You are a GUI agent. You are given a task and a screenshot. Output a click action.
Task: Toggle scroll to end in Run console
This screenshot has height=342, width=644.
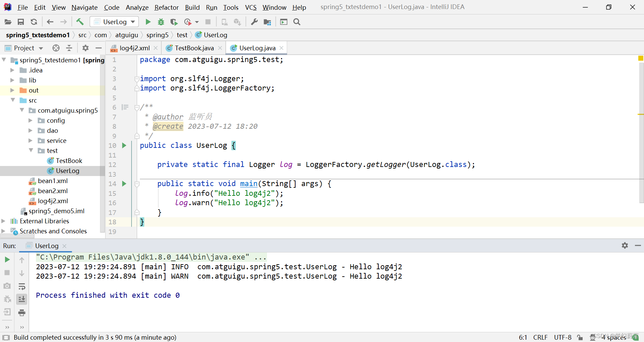pyautogui.click(x=22, y=299)
